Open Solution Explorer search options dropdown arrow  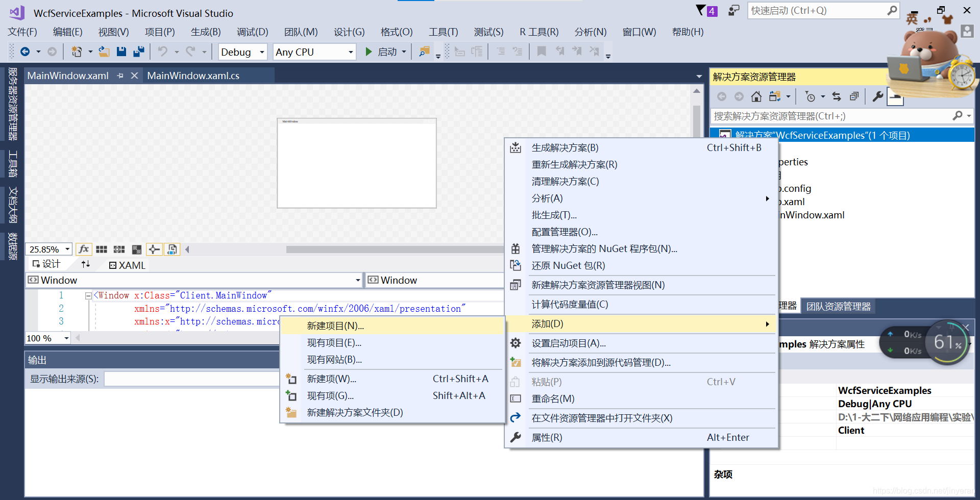pos(969,116)
